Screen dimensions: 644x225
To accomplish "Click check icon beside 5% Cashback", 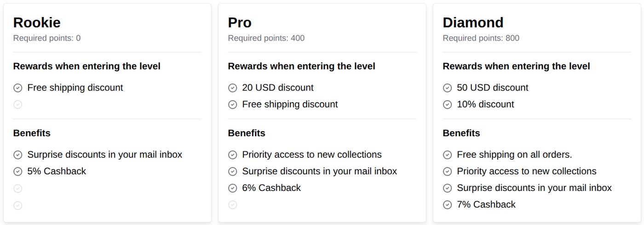I will (18, 172).
